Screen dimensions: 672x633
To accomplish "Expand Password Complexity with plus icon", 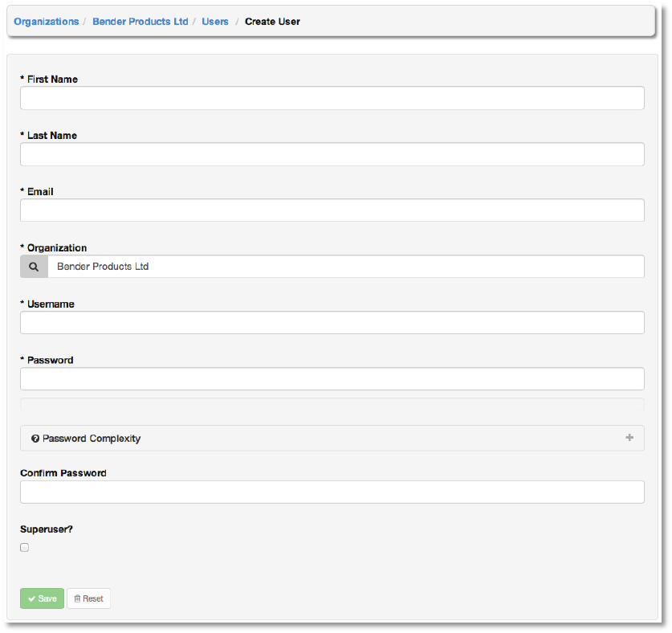I will tap(629, 438).
